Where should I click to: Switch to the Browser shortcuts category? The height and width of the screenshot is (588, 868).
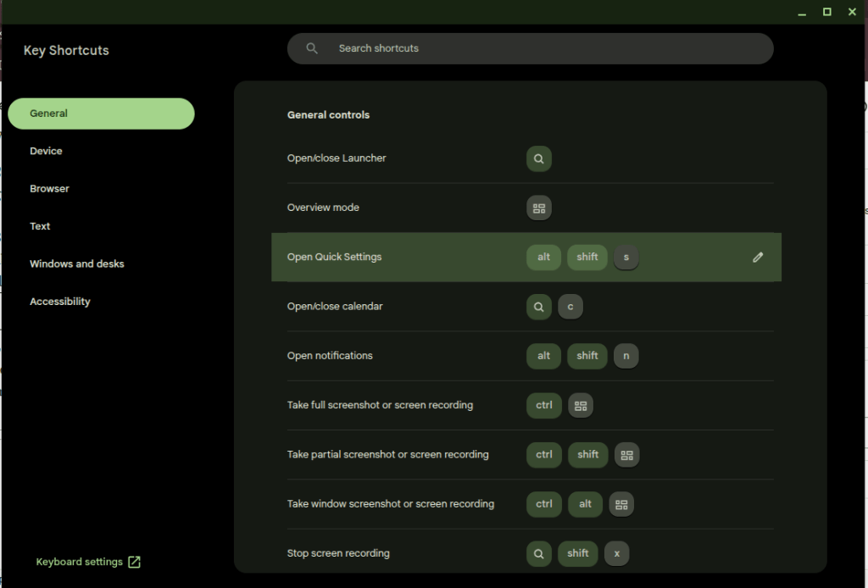pos(50,189)
